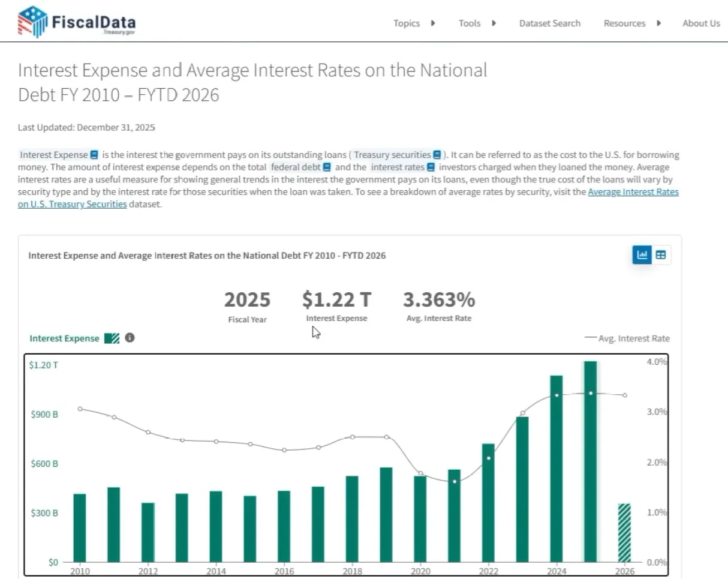Open Dataset Search page
728x579 pixels.
point(549,23)
